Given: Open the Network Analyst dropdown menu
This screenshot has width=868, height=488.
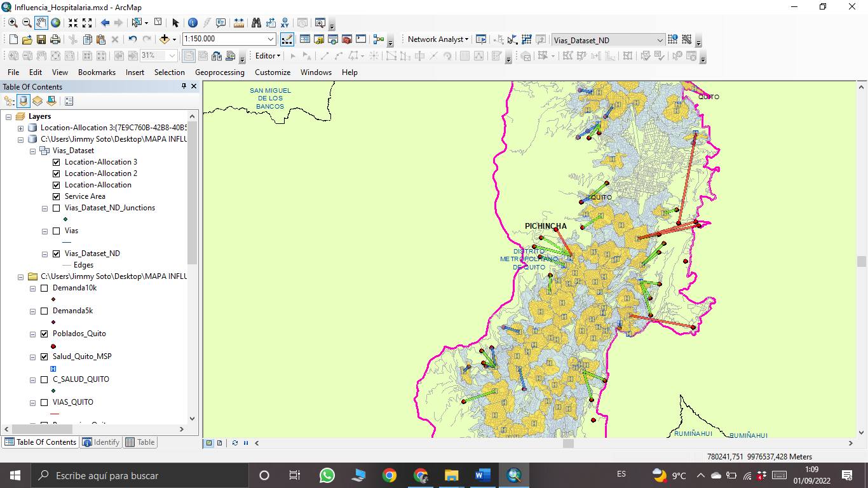Looking at the screenshot, I should click(x=438, y=39).
